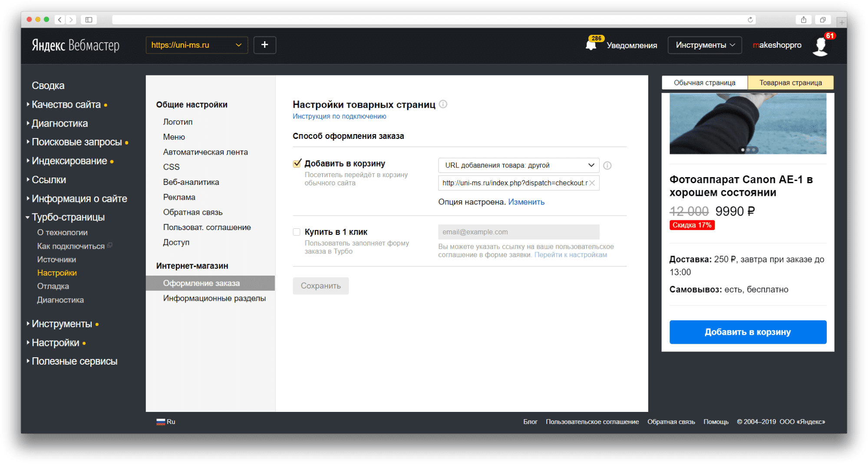Collapse Турбо-страницы section

[68, 217]
